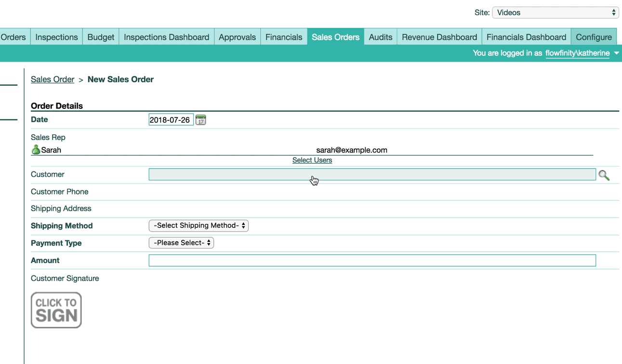Click into the Amount input field
Screen dimensions: 622x364
[372, 260]
